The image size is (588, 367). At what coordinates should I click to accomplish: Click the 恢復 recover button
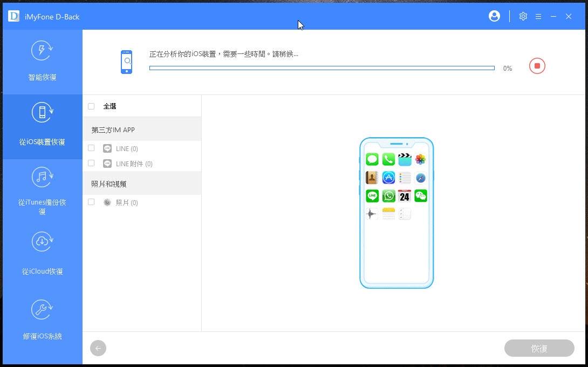click(x=539, y=348)
